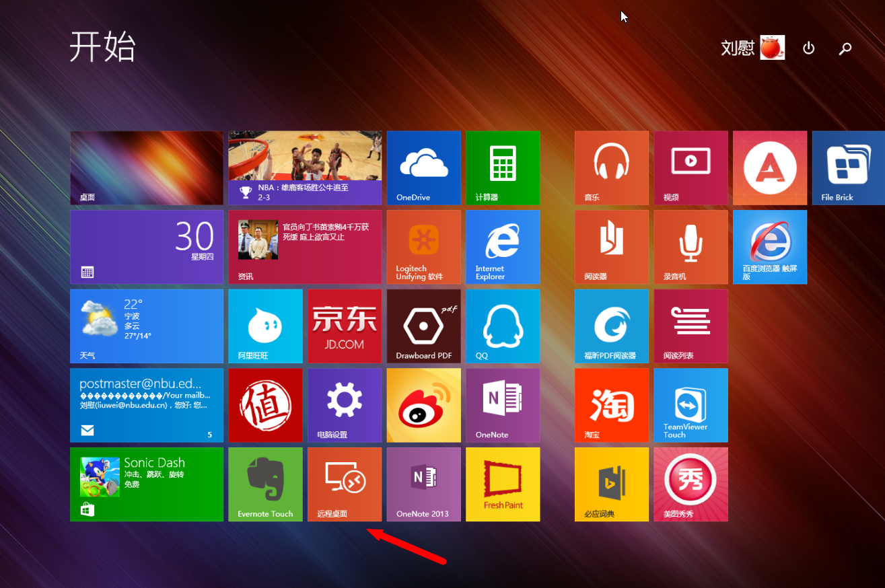
Task: Open the News (资讯) tile
Action: (305, 247)
